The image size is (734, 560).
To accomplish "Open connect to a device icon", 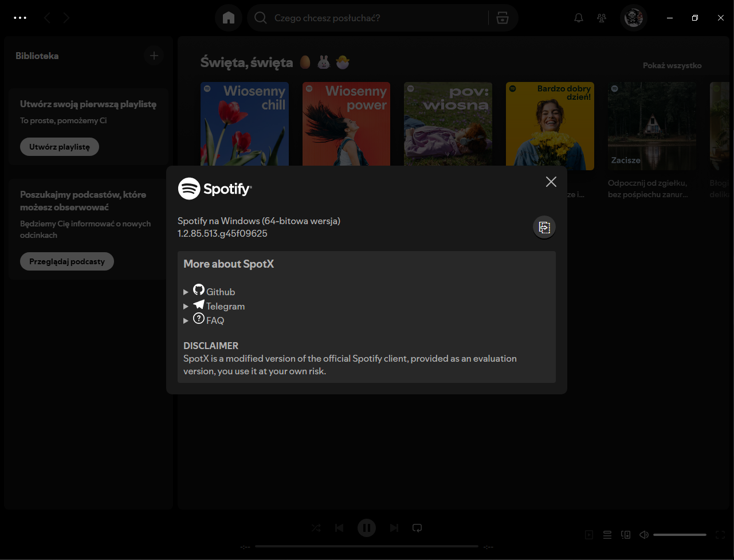I will (x=626, y=535).
